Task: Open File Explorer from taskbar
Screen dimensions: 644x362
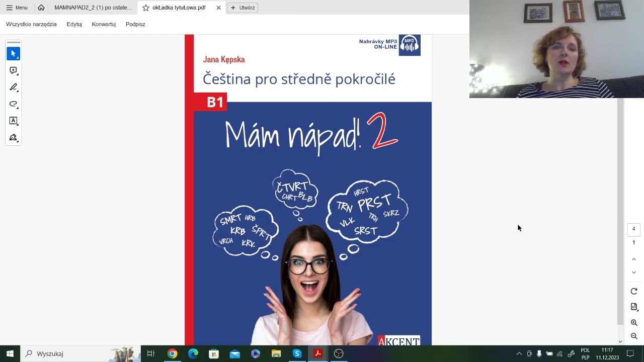Action: (x=276, y=353)
